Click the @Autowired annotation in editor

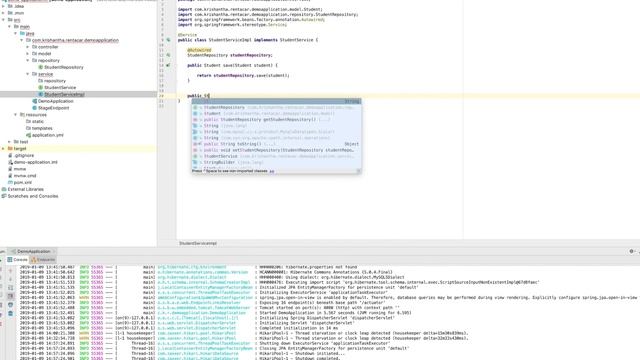click(x=199, y=50)
